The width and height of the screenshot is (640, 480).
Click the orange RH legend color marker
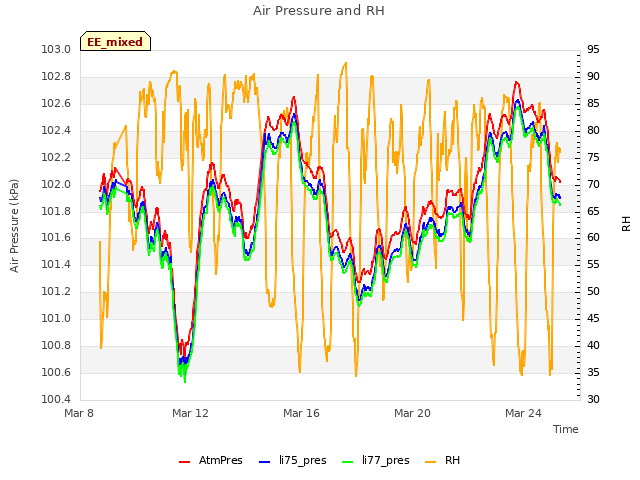click(x=431, y=462)
